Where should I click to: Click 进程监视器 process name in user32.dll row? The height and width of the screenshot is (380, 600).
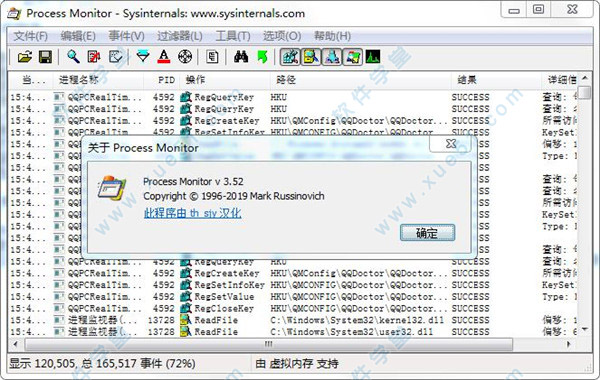tap(102, 332)
